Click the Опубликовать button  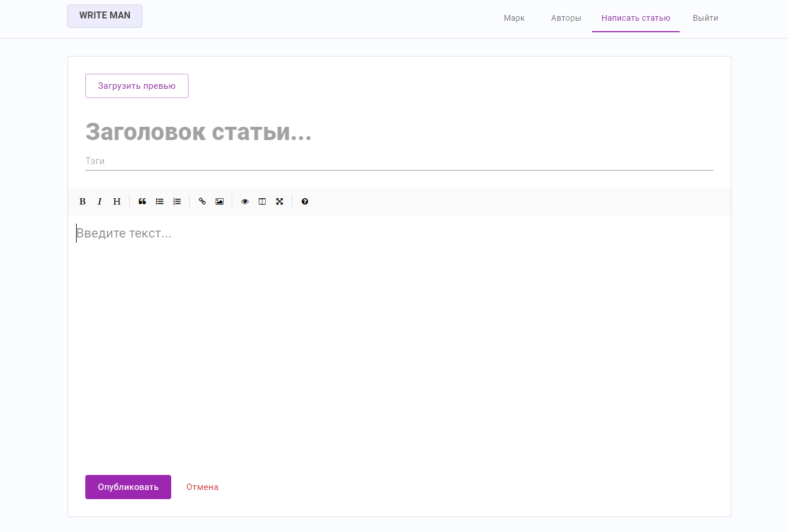pyautogui.click(x=128, y=486)
